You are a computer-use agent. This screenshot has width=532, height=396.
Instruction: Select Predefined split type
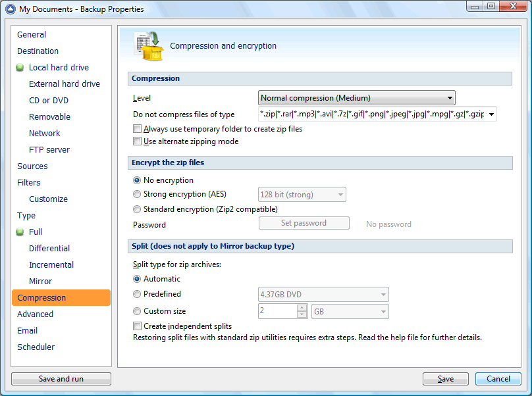(137, 294)
